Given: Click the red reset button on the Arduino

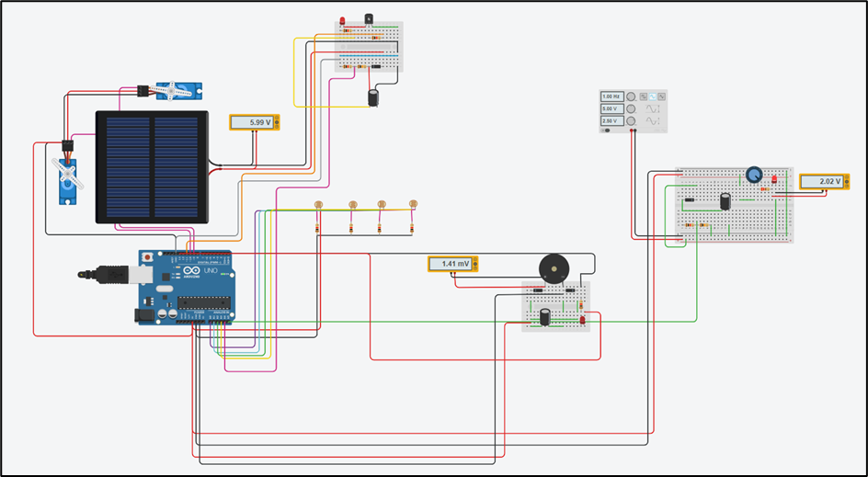Looking at the screenshot, I should tap(147, 257).
